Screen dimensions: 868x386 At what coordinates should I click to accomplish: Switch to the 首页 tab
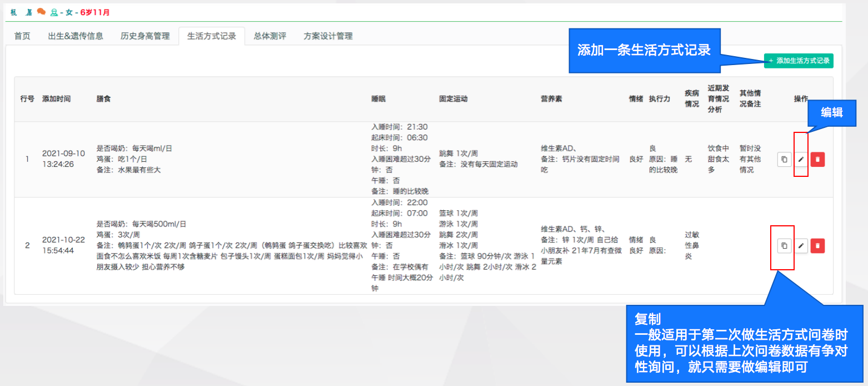[x=22, y=36]
